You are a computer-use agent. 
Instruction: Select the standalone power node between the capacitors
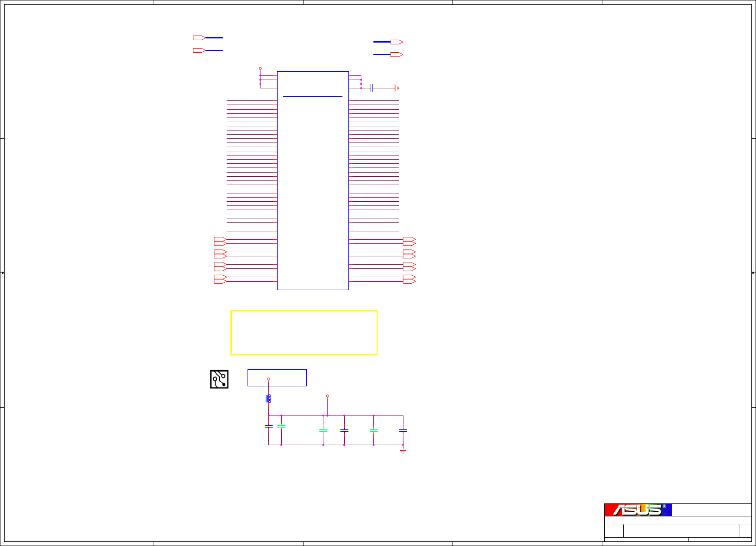pyautogui.click(x=328, y=396)
